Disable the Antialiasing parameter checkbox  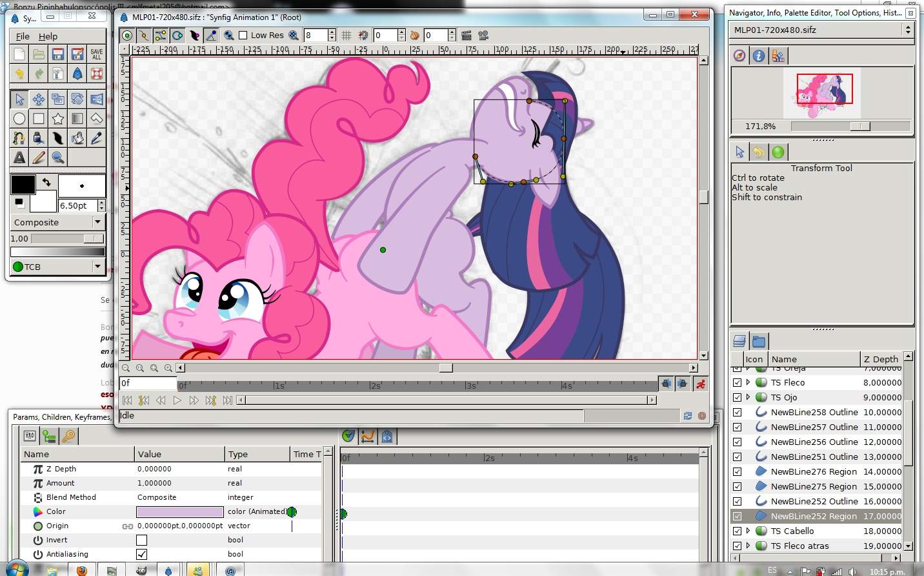tap(142, 554)
